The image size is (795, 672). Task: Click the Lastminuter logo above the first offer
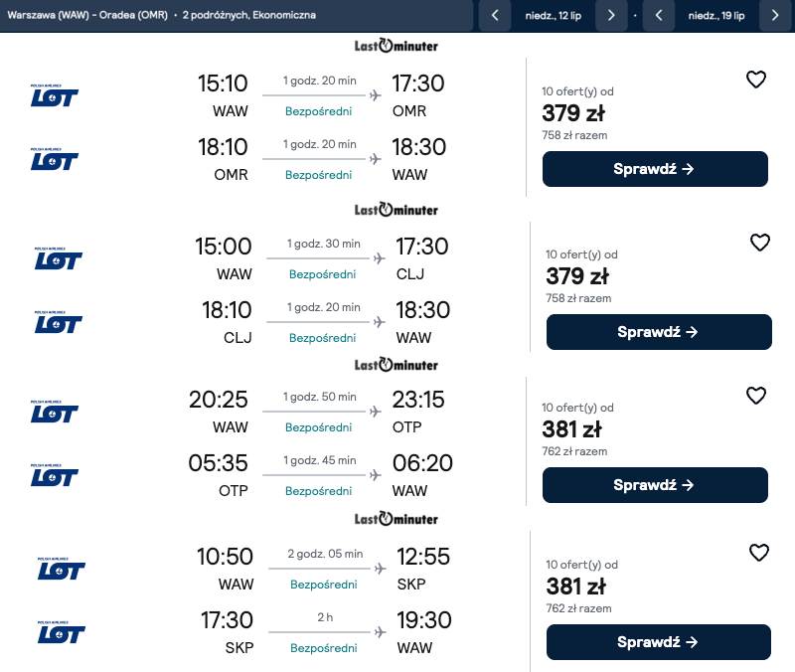tap(397, 46)
